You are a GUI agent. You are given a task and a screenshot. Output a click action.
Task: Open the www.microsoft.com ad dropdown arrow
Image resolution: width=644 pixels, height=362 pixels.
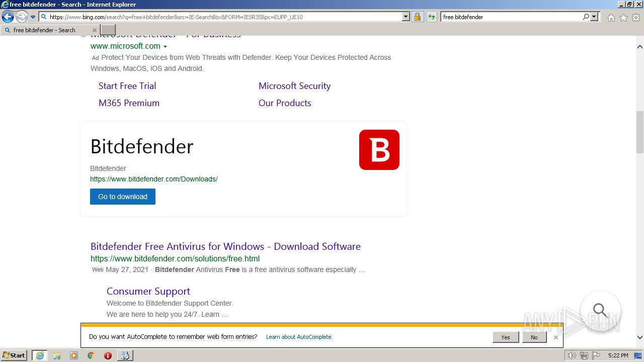coord(165,47)
